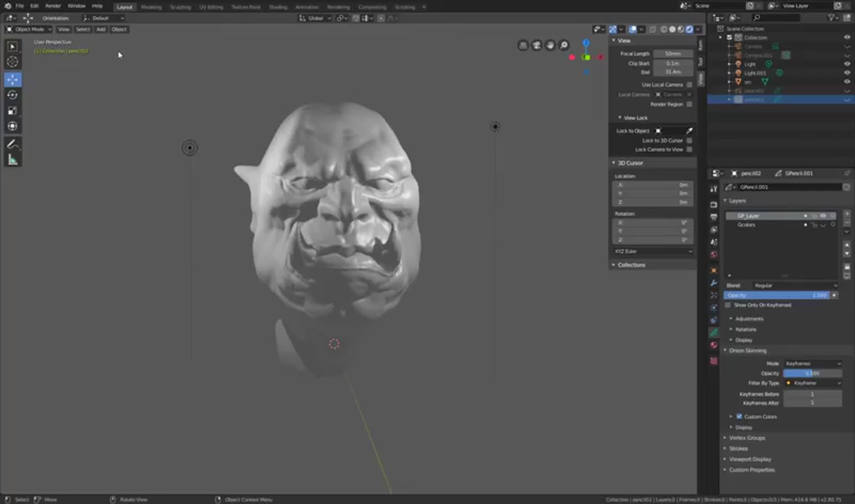This screenshot has width=855, height=504.
Task: Select the Annotate tool in the toolbar
Action: pyautogui.click(x=12, y=142)
